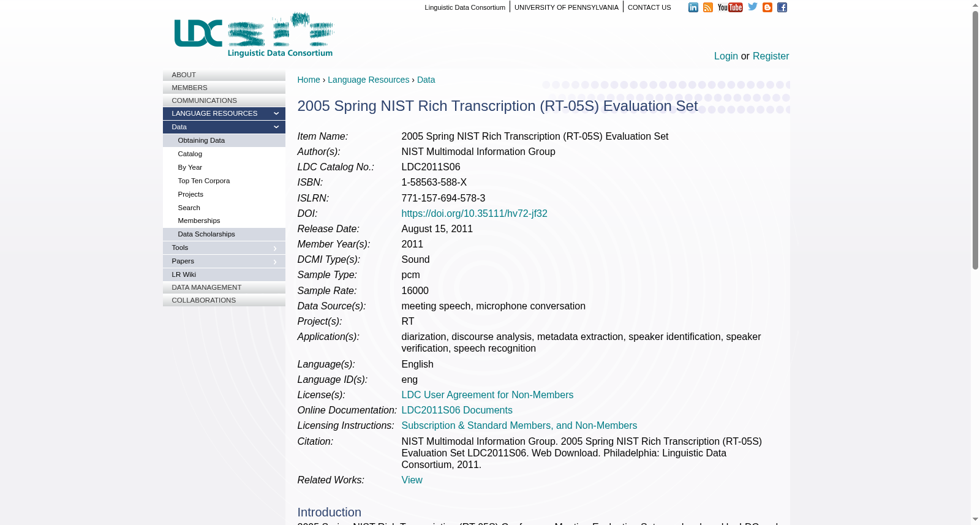The height and width of the screenshot is (525, 980).
Task: Open the ABOUT menu item
Action: [224, 75]
